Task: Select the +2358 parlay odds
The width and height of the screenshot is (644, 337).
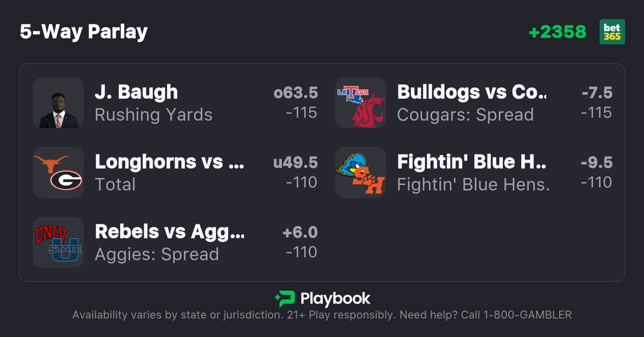Action: pyautogui.click(x=557, y=32)
